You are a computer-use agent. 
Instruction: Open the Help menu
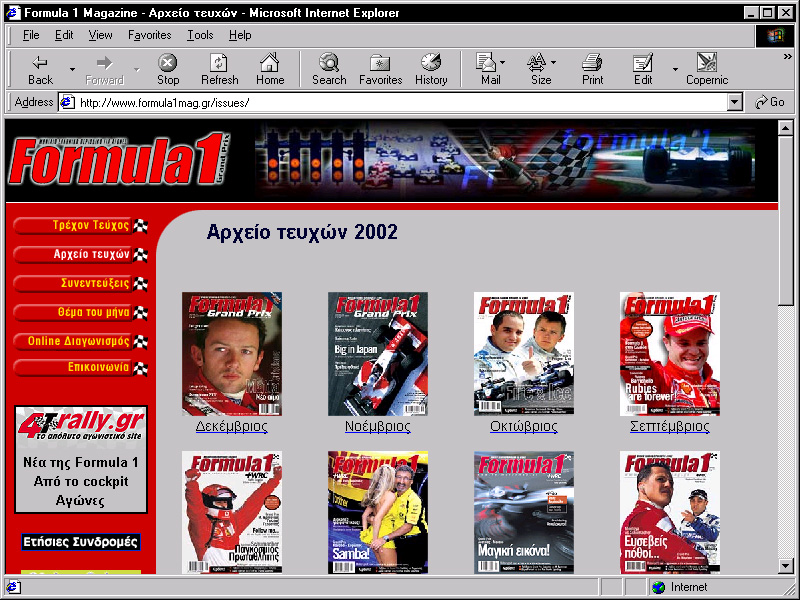pos(240,35)
